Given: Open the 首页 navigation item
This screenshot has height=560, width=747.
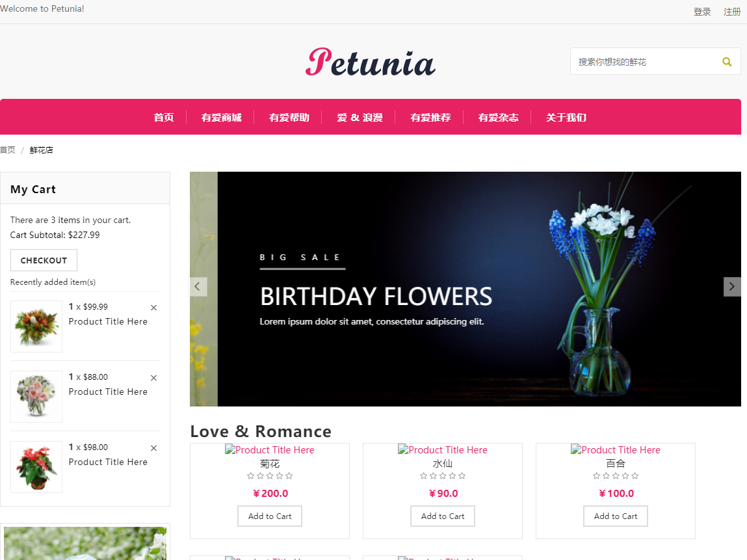Looking at the screenshot, I should tap(163, 117).
